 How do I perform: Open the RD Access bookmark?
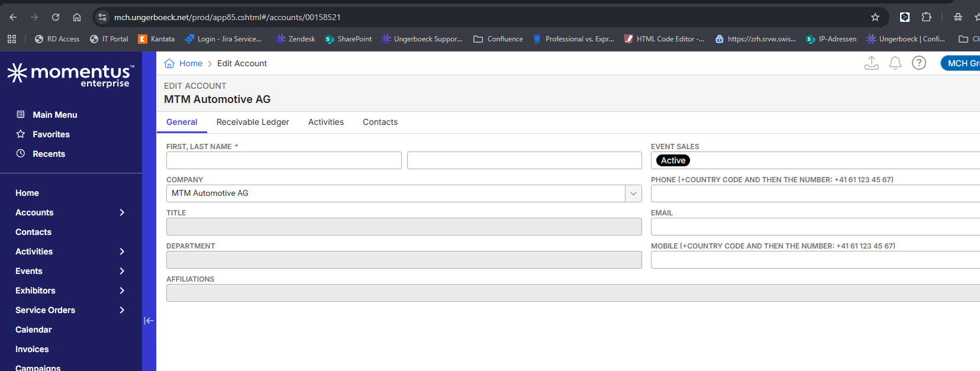[x=57, y=39]
